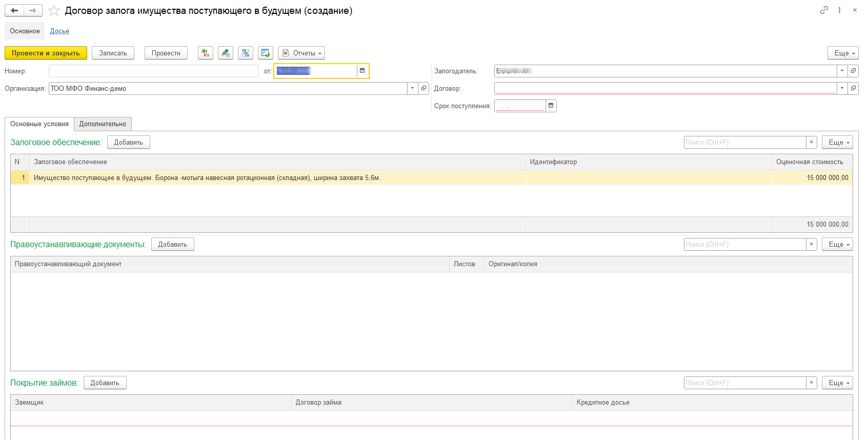The image size is (868, 440).
Task: Click the Оценочная стоимость column header
Action: pos(812,162)
